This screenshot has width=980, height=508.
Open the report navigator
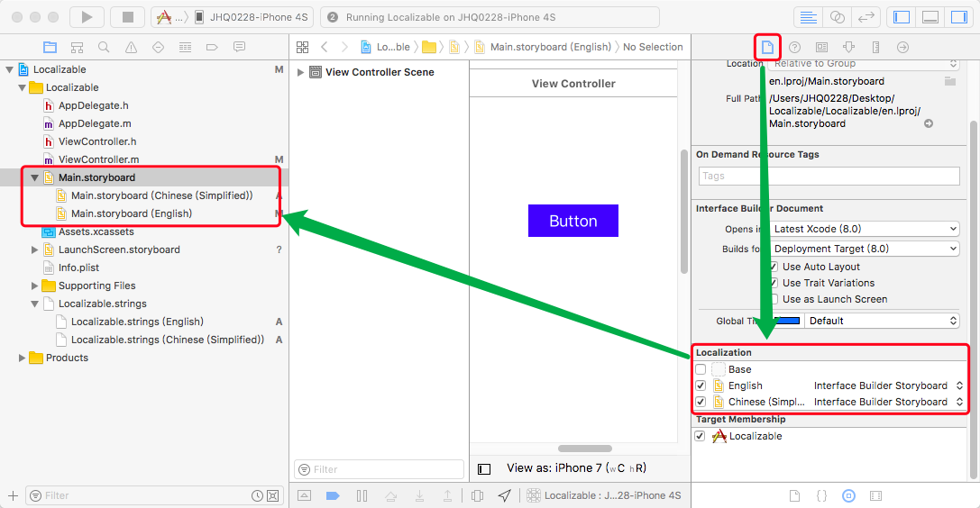coord(239,47)
